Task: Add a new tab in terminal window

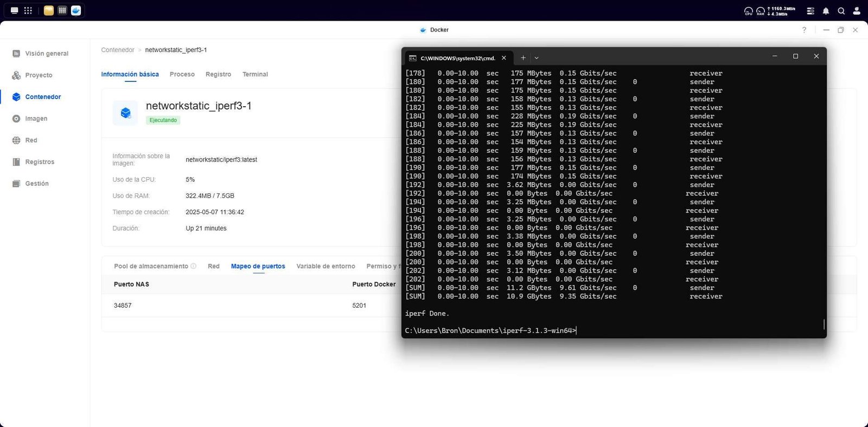Action: tap(523, 57)
